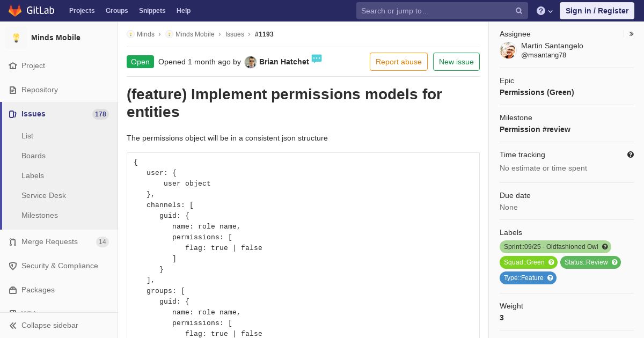Open the Groups menu
Viewport: 644px width, 338px height.
116,11
